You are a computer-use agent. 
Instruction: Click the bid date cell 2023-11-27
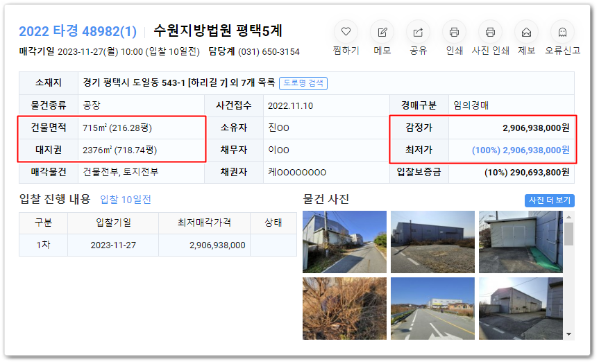click(x=113, y=245)
